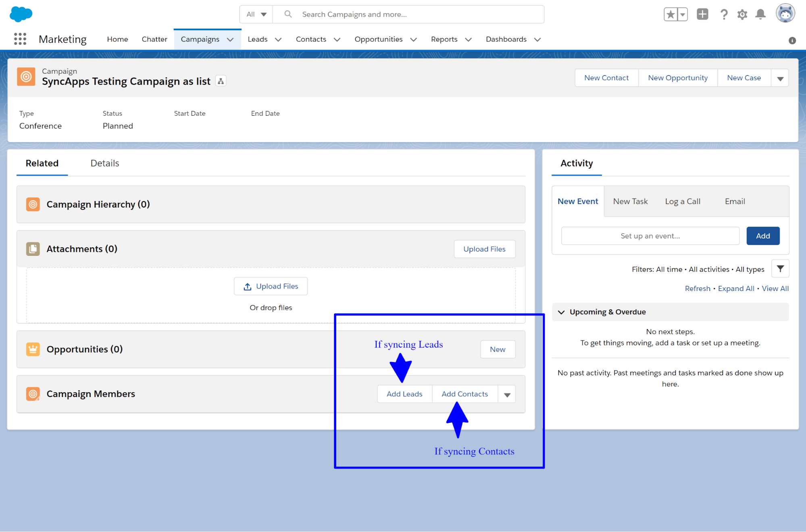Screen dimensions: 806x532
Task: Switch to the Details tab
Action: point(105,163)
